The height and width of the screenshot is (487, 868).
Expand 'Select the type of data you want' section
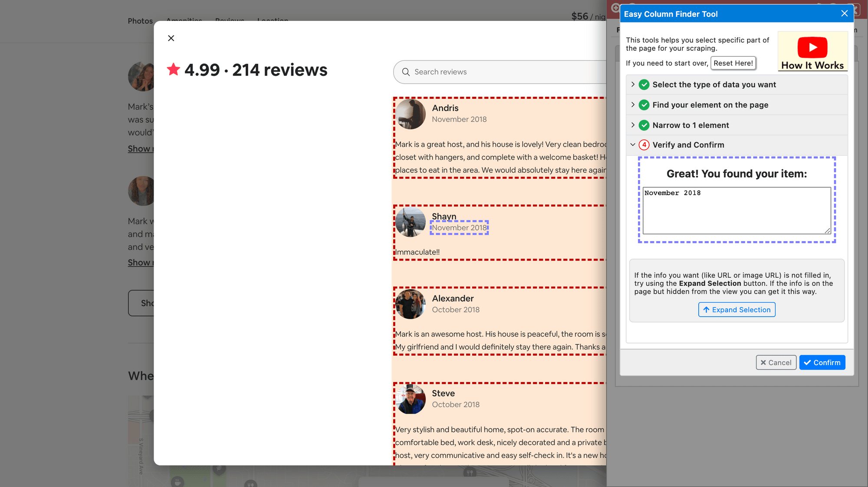633,85
